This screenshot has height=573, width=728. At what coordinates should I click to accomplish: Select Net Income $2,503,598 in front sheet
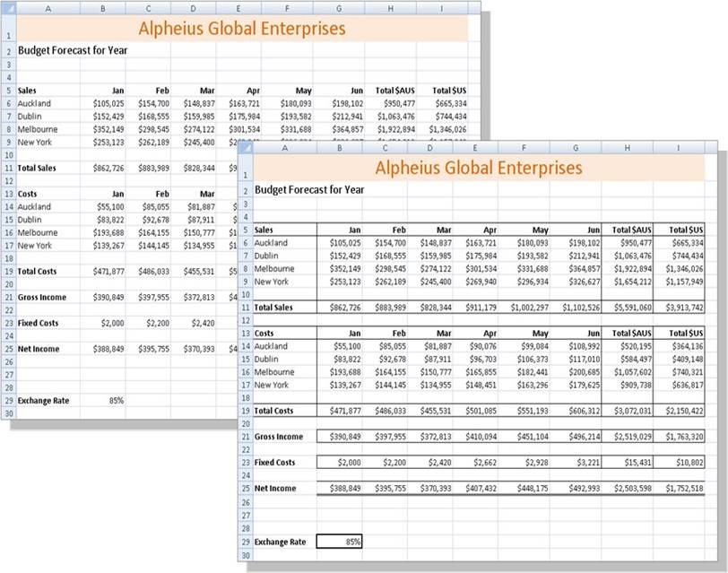pos(627,489)
